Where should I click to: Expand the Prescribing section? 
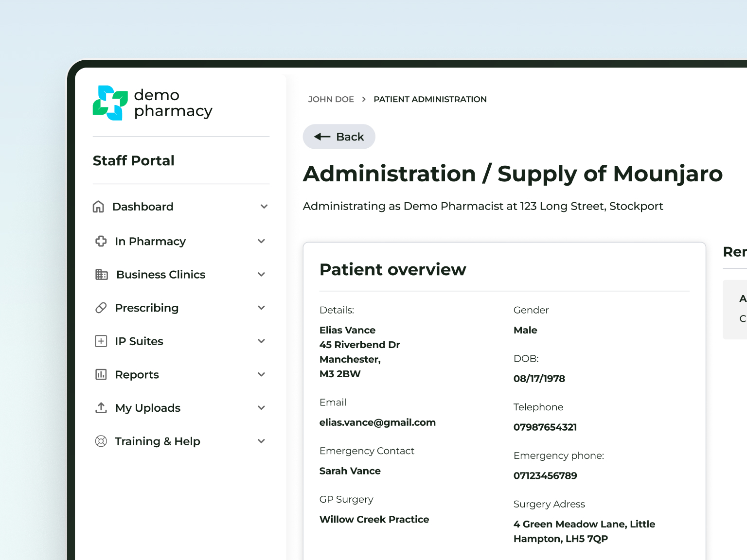pos(261,308)
